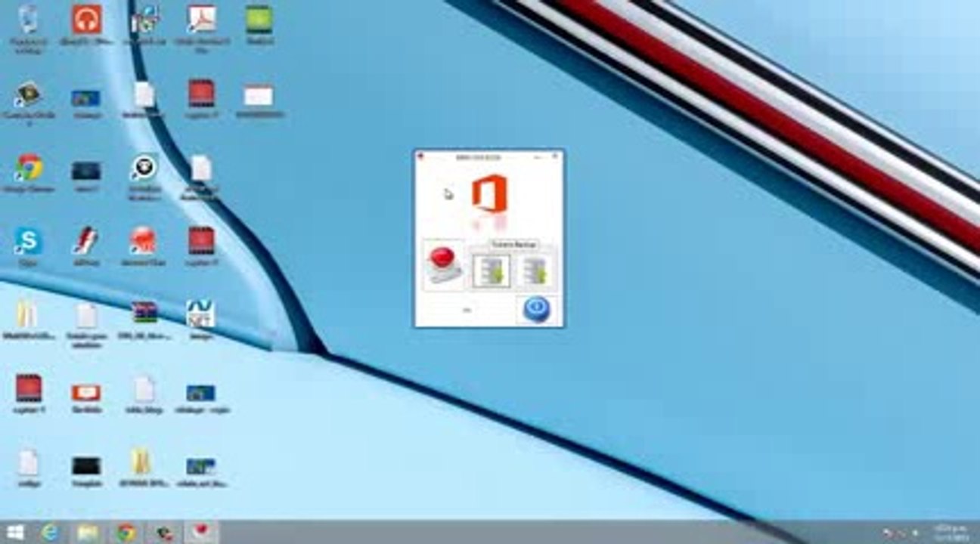
Task: Open Google Chrome from the taskbar
Action: pyautogui.click(x=126, y=533)
